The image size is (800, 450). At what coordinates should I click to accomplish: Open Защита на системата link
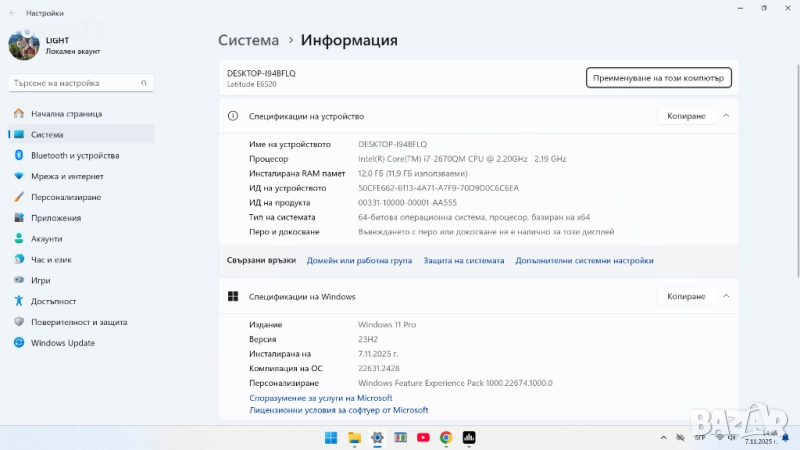[x=463, y=260]
